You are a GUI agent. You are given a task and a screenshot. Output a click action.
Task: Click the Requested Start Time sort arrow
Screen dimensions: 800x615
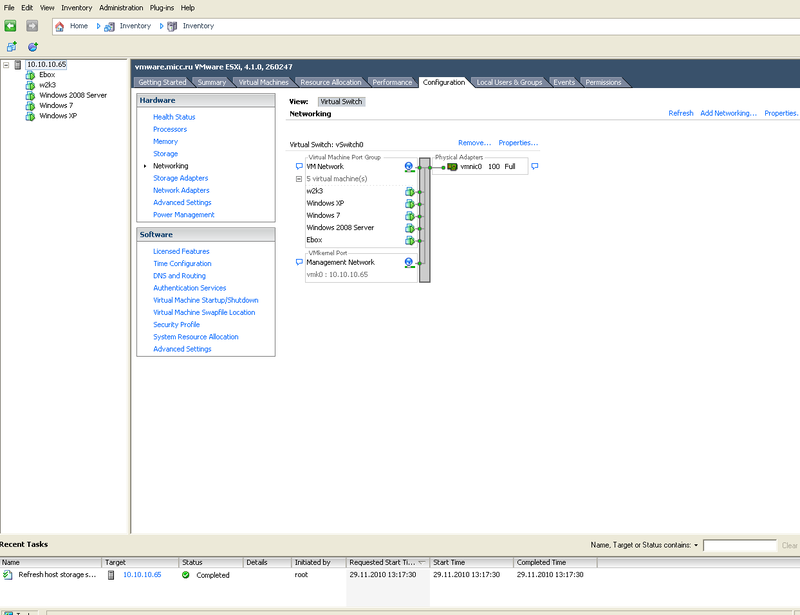[x=422, y=562]
